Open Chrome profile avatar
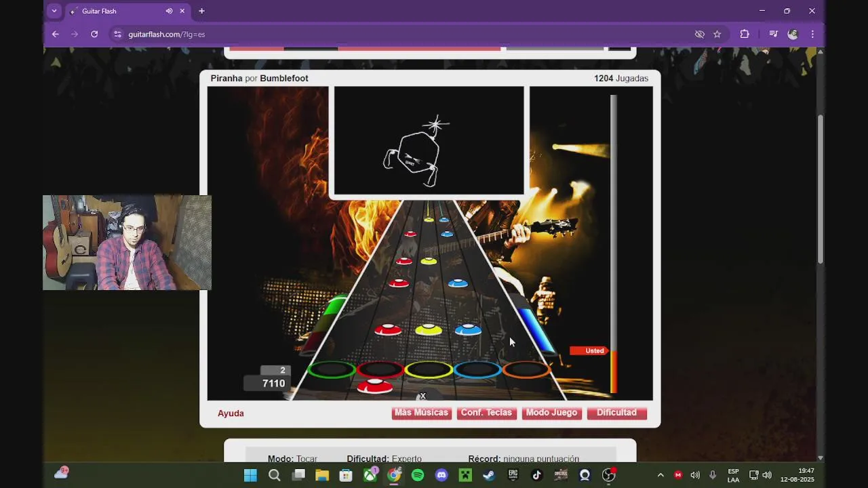Viewport: 868px width, 488px height. [x=793, y=34]
